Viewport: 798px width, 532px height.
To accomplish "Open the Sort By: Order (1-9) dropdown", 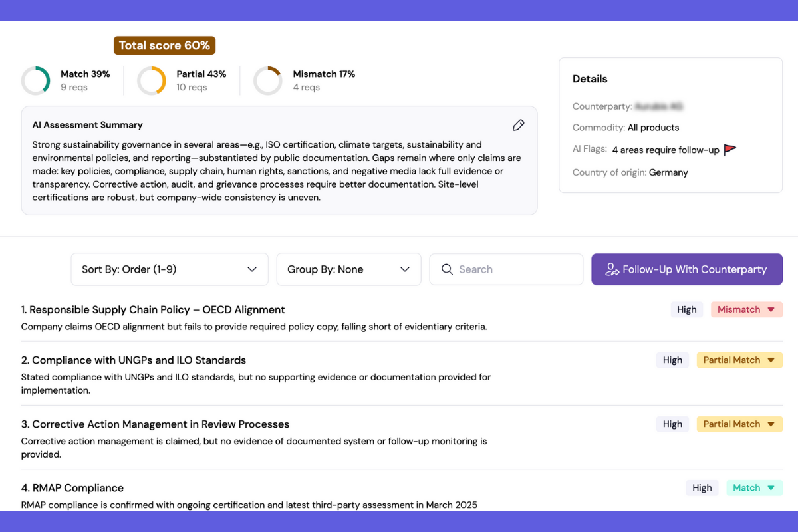I will pos(170,269).
